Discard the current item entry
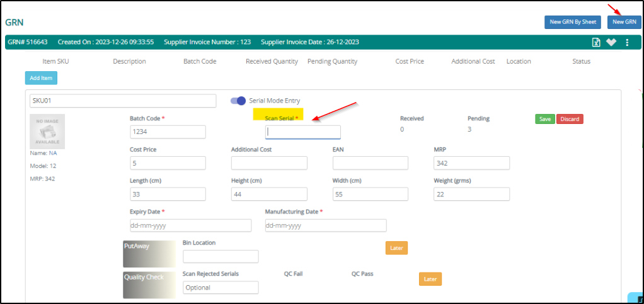This screenshot has height=304, width=644. pos(570,119)
